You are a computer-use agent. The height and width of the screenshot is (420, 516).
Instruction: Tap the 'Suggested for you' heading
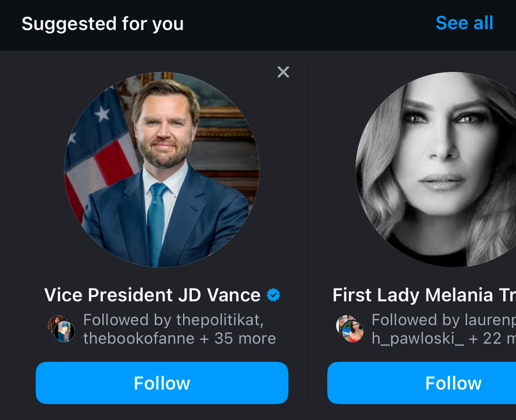[x=102, y=24]
